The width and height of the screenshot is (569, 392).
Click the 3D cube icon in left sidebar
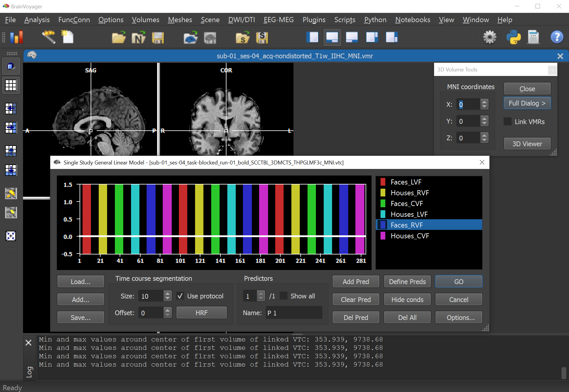tap(11, 66)
